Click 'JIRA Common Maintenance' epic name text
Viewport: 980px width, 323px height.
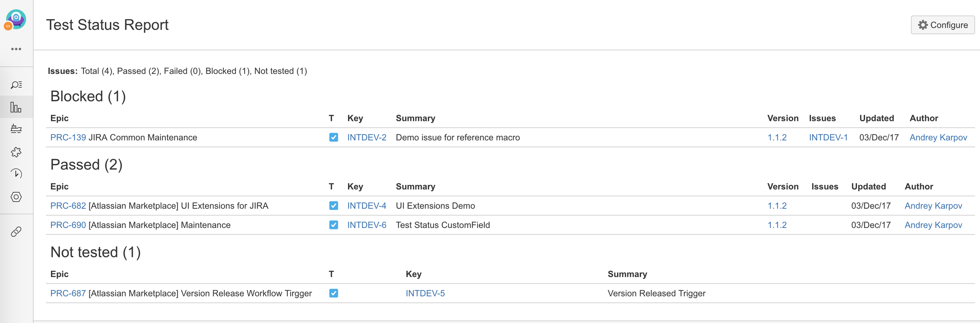click(x=143, y=137)
